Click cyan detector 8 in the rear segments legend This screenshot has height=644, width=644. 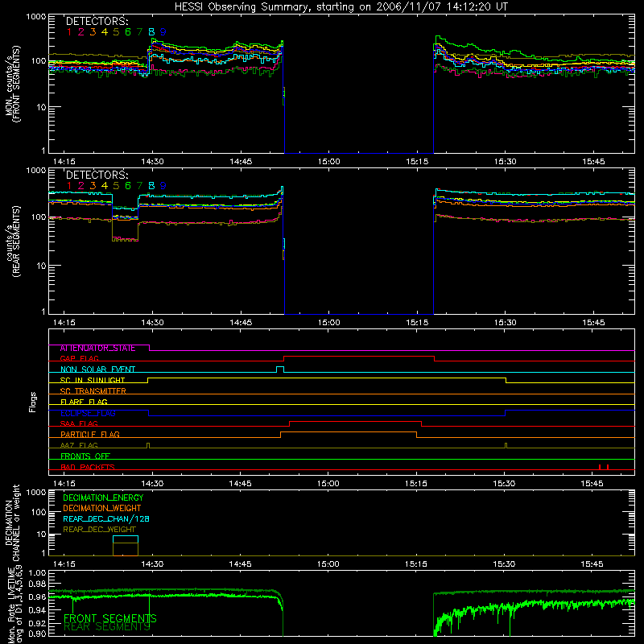click(151, 186)
